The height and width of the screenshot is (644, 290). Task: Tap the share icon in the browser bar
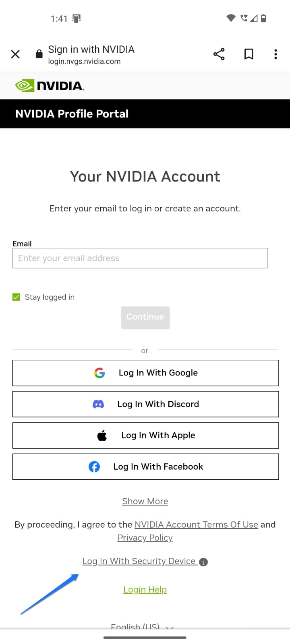point(219,54)
